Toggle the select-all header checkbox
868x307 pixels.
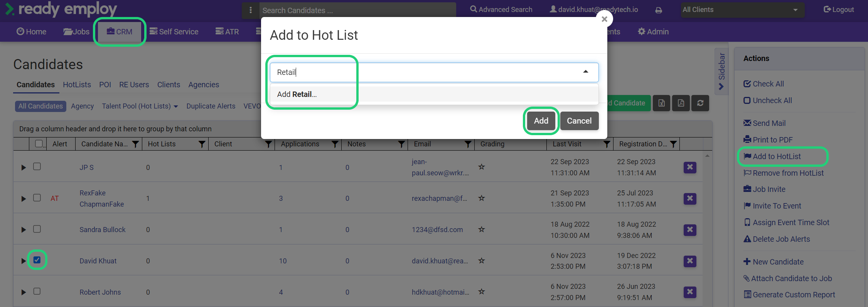(39, 144)
